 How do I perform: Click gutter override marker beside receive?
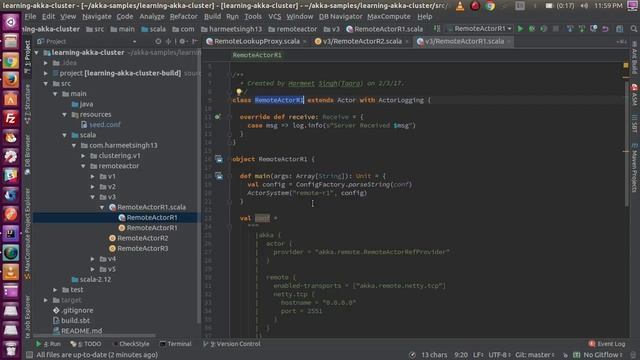click(218, 117)
